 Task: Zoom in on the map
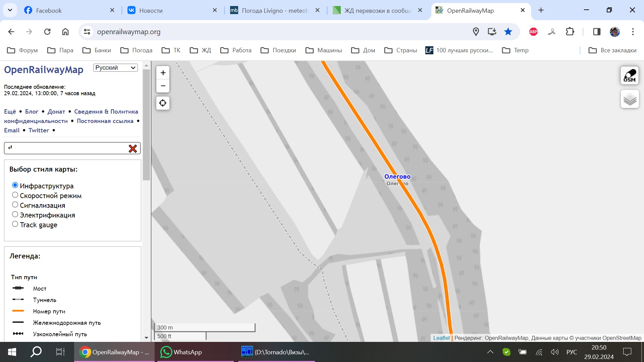point(163,73)
